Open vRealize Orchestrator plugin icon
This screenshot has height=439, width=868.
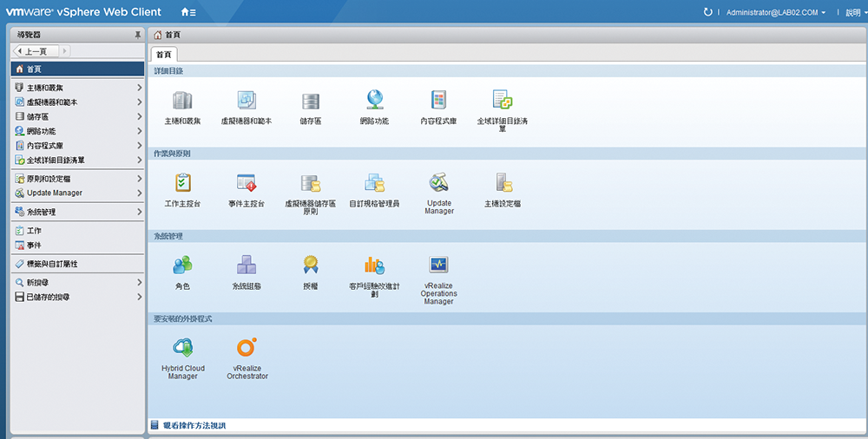[x=247, y=347]
